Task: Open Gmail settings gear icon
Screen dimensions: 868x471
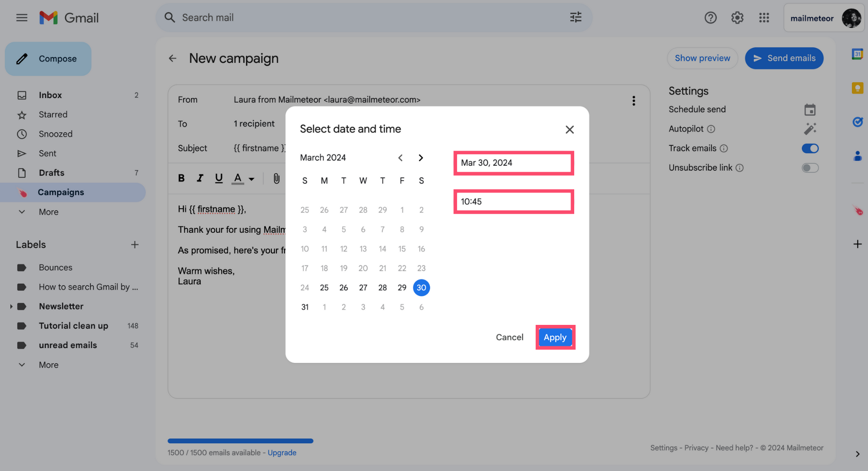Action: [x=737, y=18]
